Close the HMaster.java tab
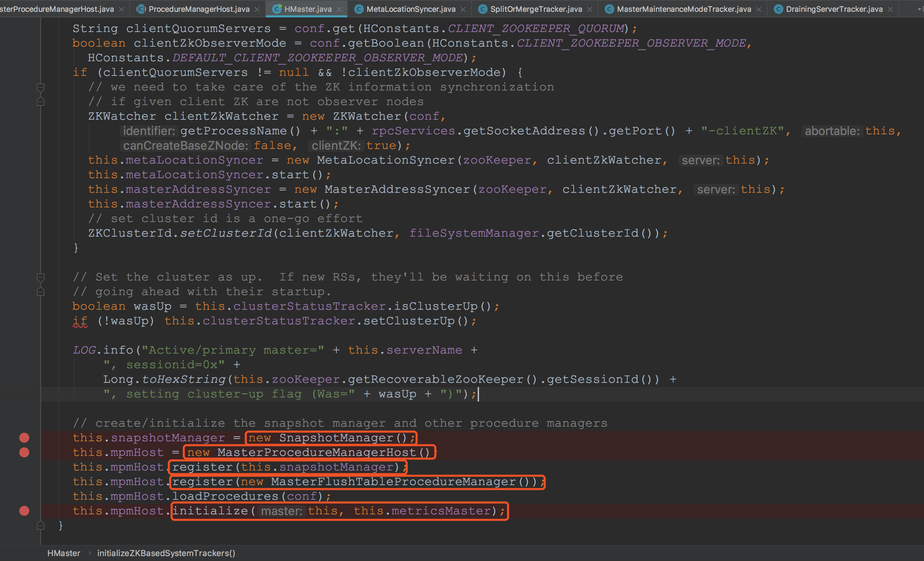The image size is (924, 561). 339,9
